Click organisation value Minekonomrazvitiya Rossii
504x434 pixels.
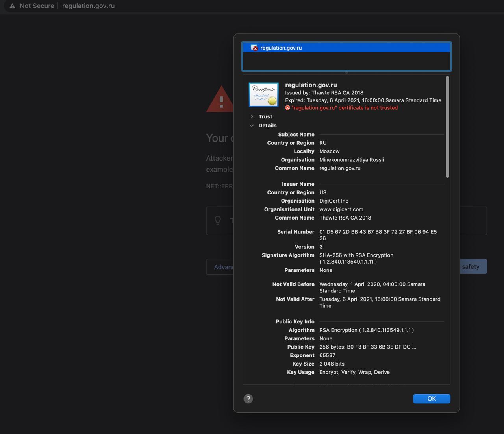coord(352,160)
